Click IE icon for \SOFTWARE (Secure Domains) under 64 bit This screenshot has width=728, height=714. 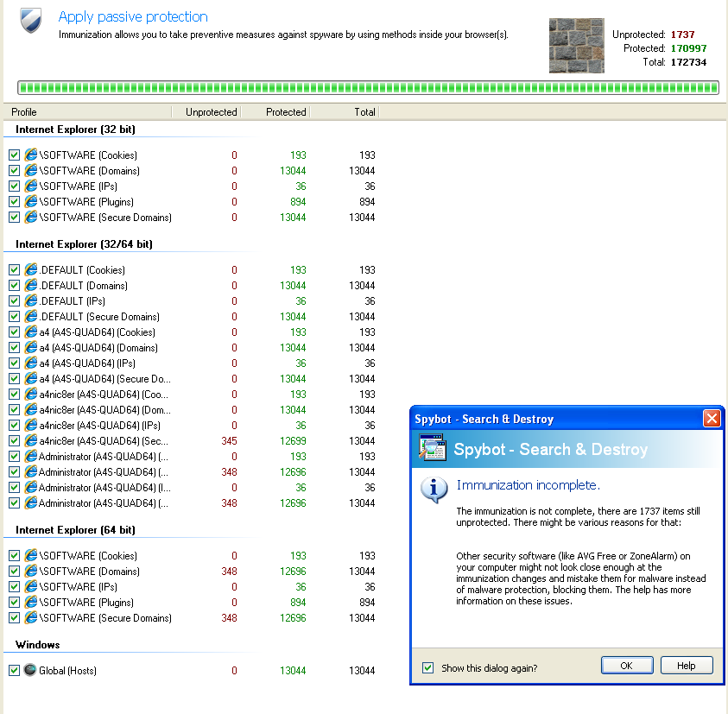coord(30,618)
